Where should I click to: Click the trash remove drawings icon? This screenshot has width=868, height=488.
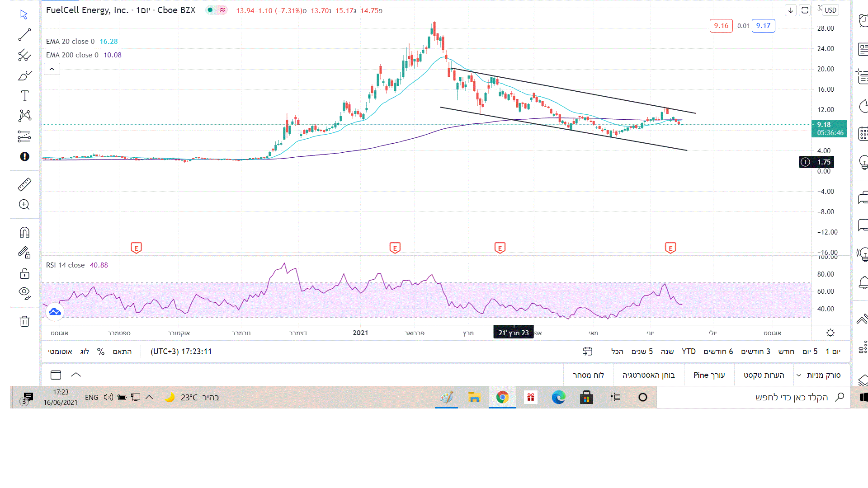[x=24, y=321]
